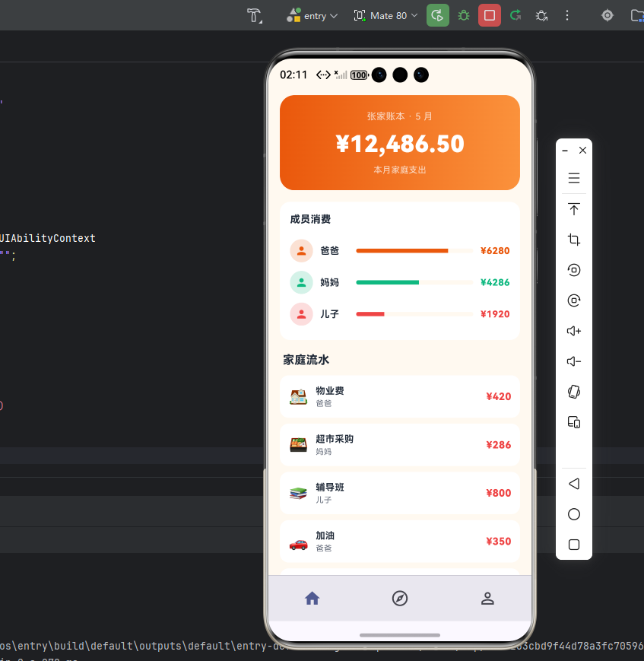This screenshot has height=661, width=644.
Task: Click the emulator Back triangle button
Action: (573, 484)
